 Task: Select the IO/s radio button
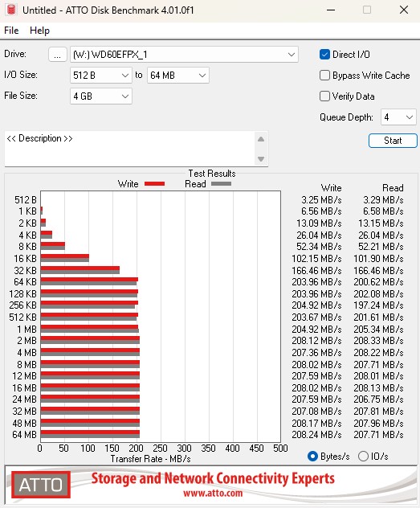tap(363, 457)
